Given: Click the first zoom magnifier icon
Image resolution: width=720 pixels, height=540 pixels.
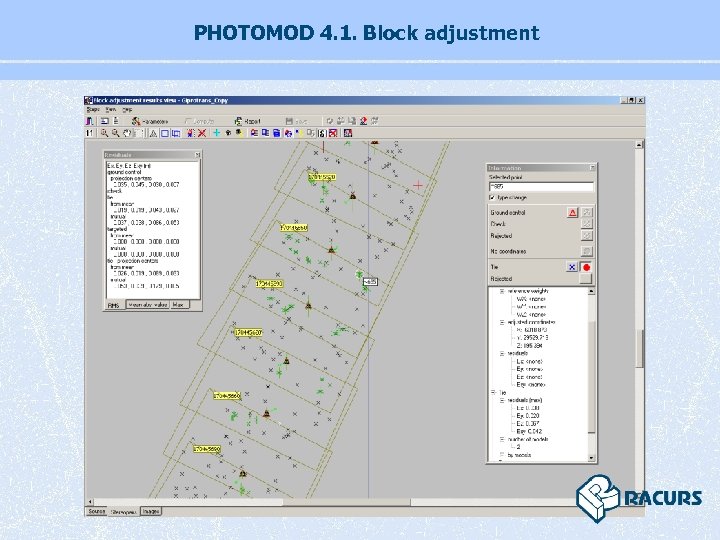Looking at the screenshot, I should pyautogui.click(x=105, y=133).
